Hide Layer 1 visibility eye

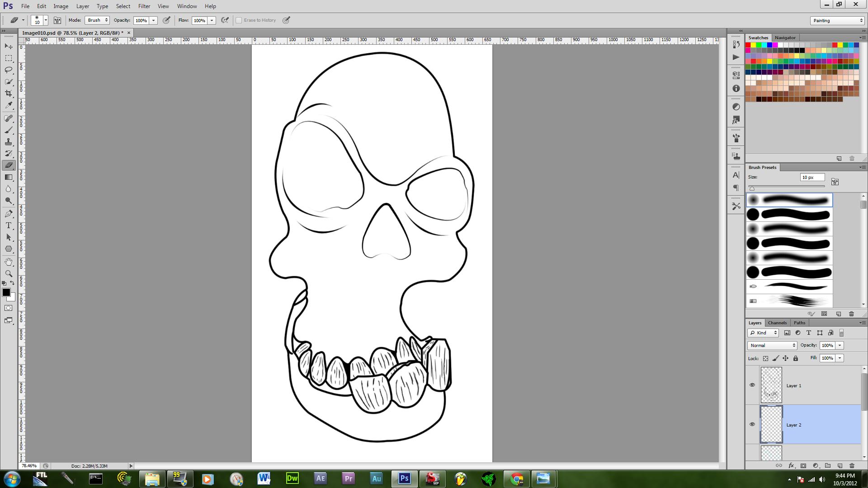[x=752, y=385]
